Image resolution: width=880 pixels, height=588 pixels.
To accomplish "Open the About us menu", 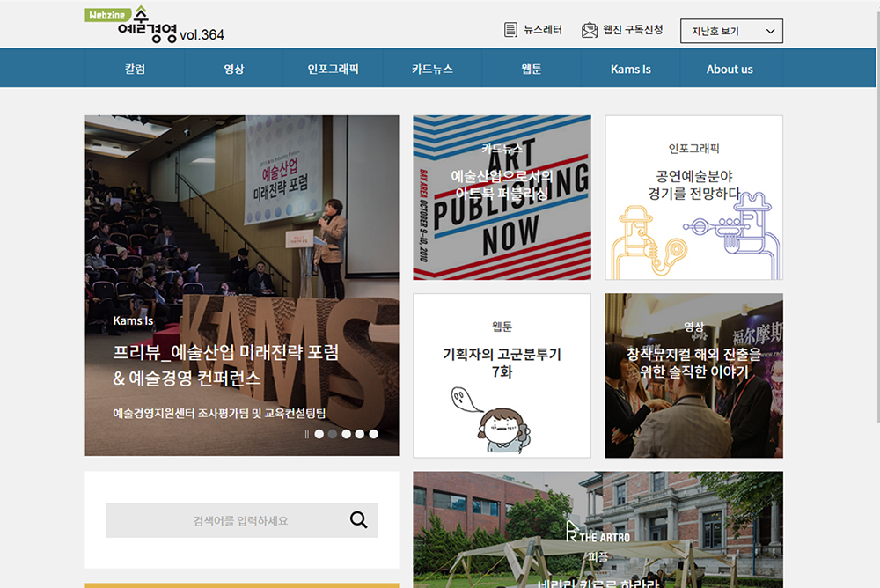I will coord(730,69).
